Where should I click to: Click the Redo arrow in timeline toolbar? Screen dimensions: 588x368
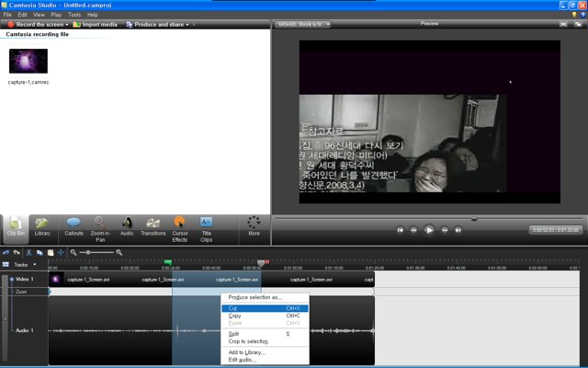click(x=17, y=252)
